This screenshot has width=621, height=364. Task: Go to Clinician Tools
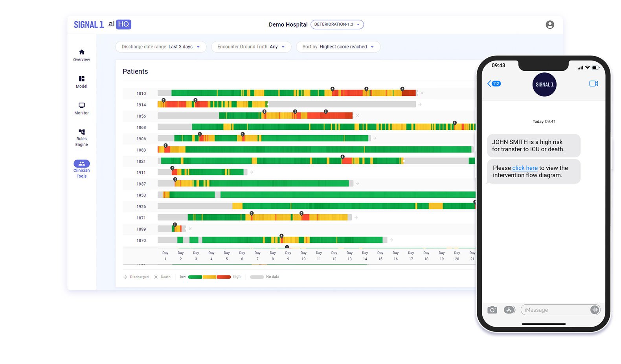[x=81, y=164]
